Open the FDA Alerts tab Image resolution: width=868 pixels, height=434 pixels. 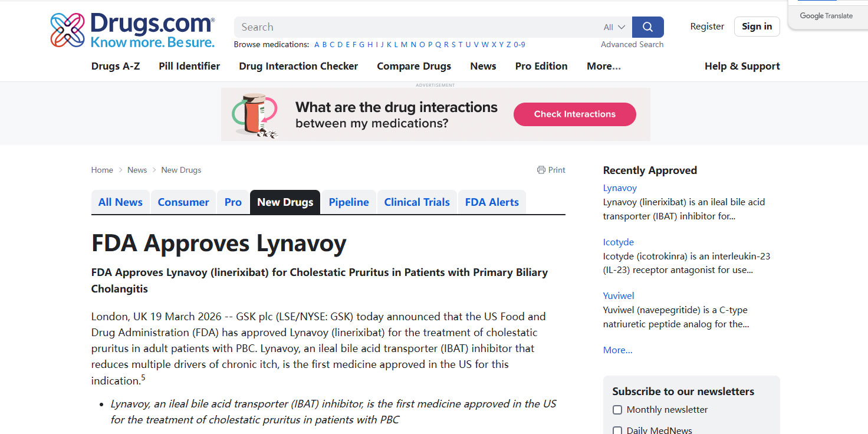pyautogui.click(x=492, y=202)
